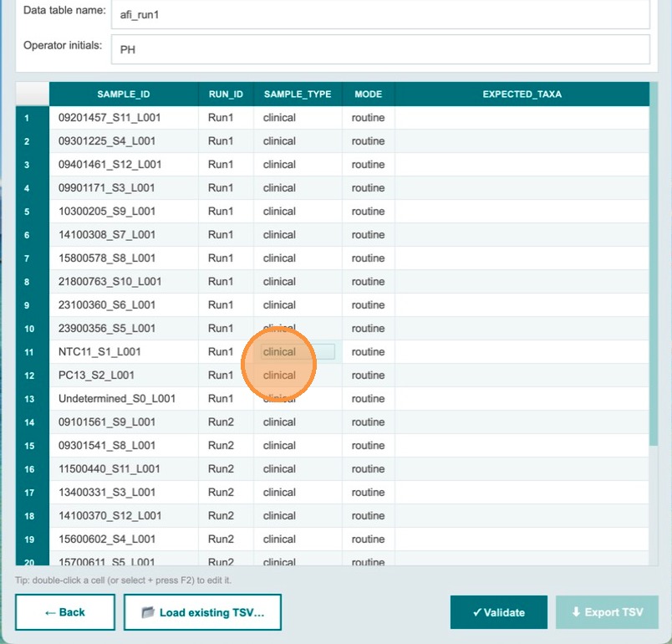Viewport: 672px width, 644px height.
Task: Select sample type cell for 13400331_S3_L001
Action: point(298,493)
